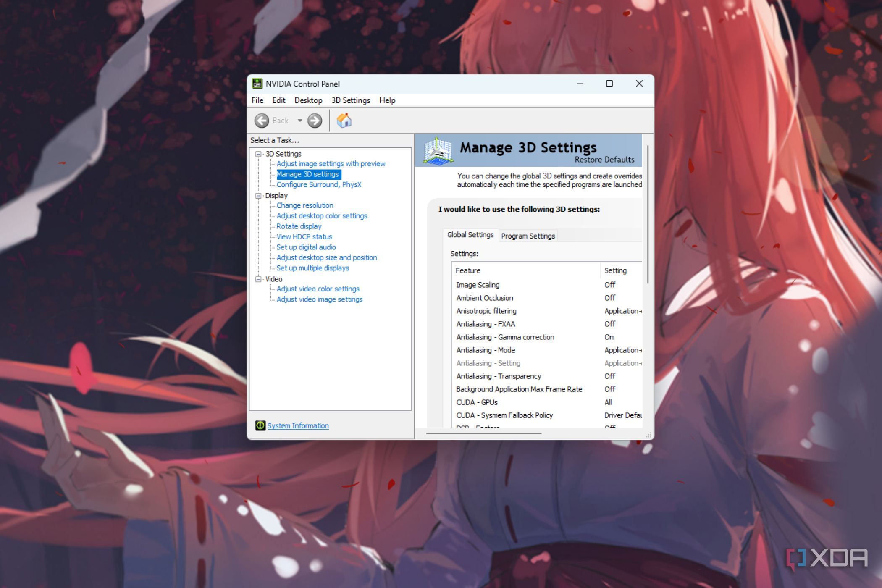Collapse the Video tree node
The width and height of the screenshot is (882, 588).
(x=259, y=279)
